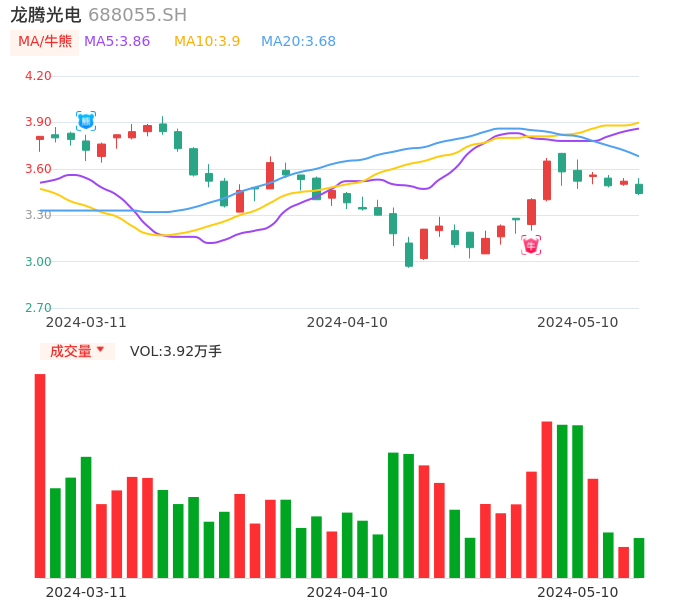Click the 3.90 price axis label
The height and width of the screenshot is (606, 686).
pos(38,122)
